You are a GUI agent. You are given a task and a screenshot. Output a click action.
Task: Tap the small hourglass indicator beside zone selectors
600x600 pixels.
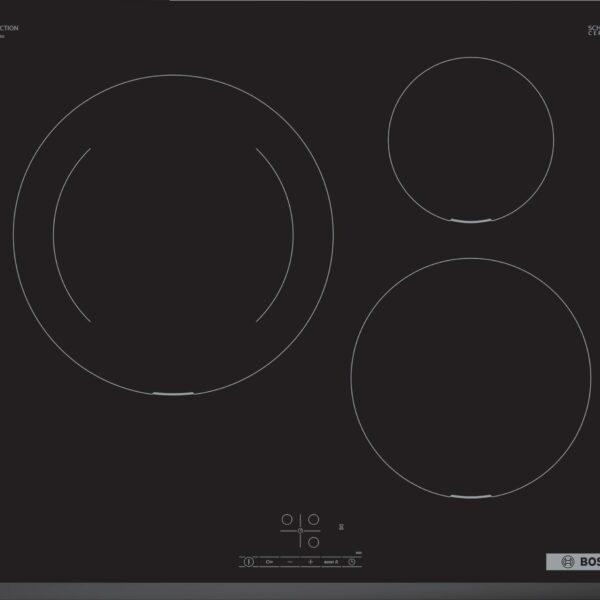pyautogui.click(x=342, y=527)
